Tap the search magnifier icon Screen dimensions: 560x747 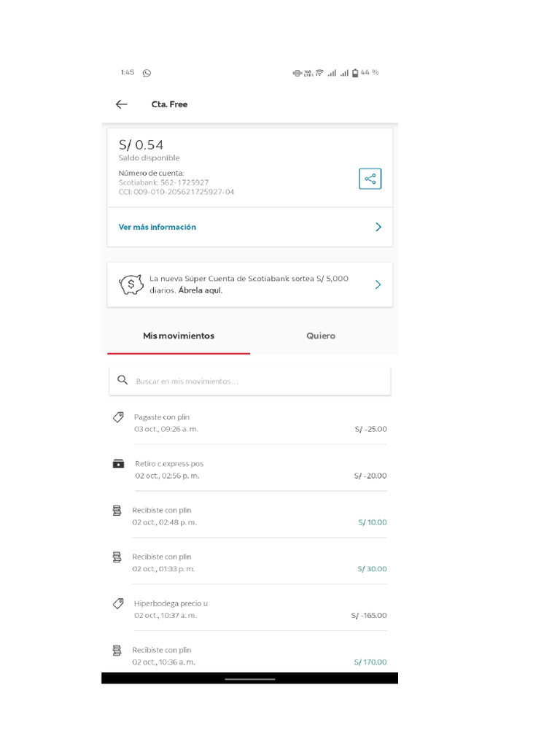122,380
